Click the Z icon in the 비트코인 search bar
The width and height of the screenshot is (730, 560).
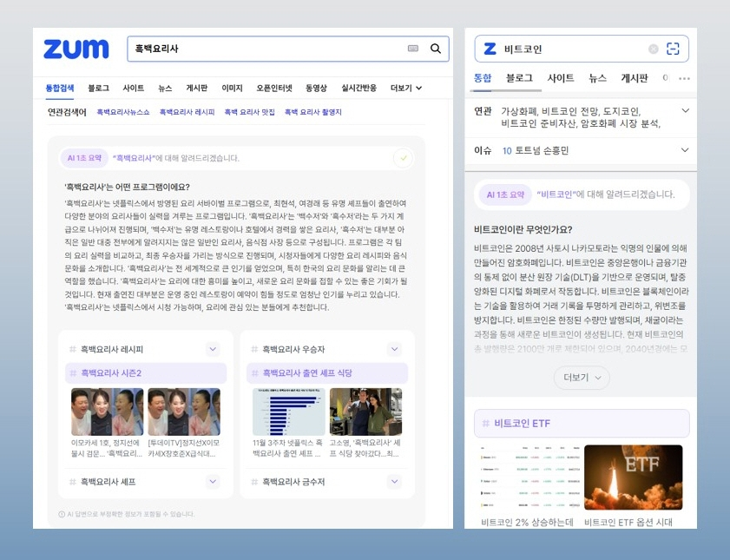(x=490, y=49)
